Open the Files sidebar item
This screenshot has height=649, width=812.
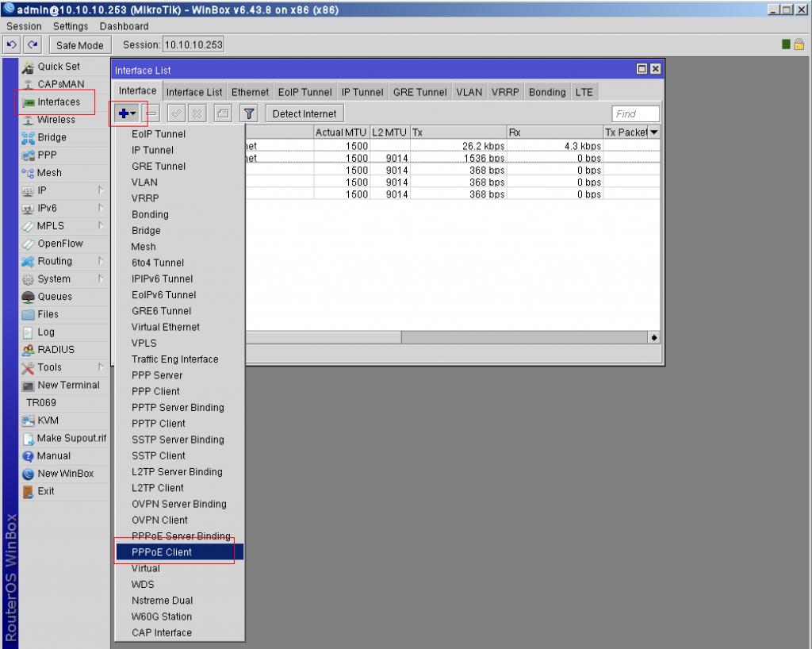(x=48, y=314)
